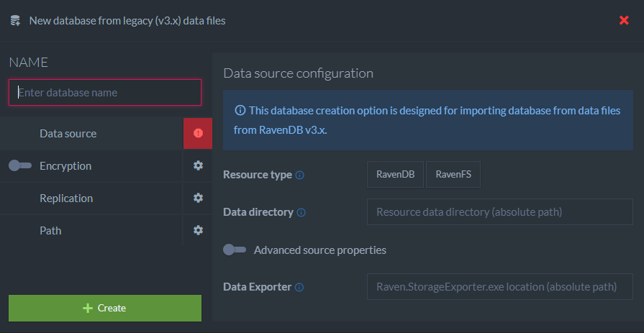Click the Path gear icon
This screenshot has height=333, width=644.
[x=198, y=230]
